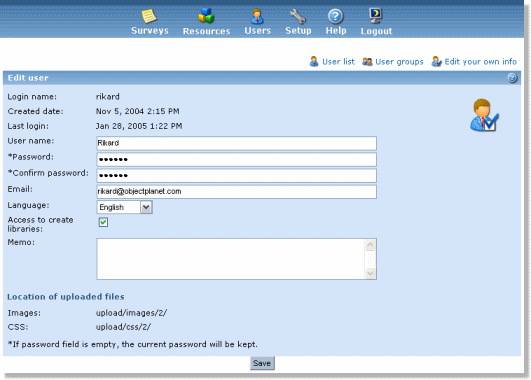Select the English language combo box
Screen dimensions: 531x380
pyautogui.click(x=124, y=207)
